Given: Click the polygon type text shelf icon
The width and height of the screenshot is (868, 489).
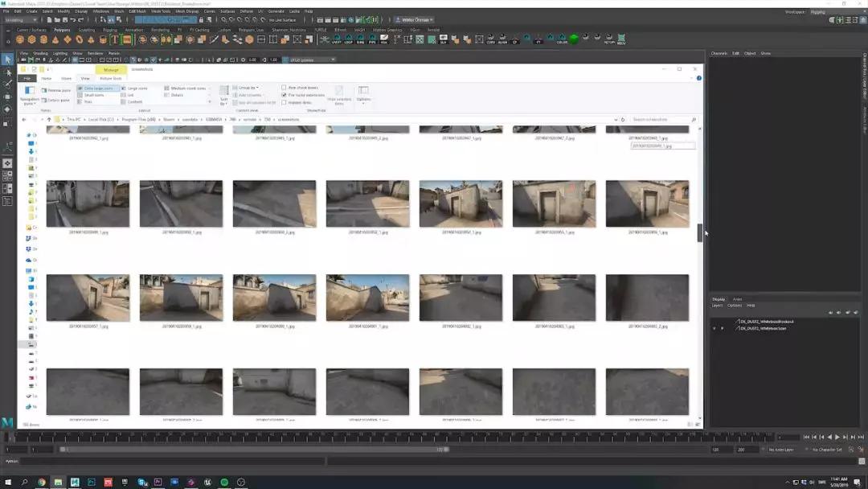Looking at the screenshot, I should (115, 39).
